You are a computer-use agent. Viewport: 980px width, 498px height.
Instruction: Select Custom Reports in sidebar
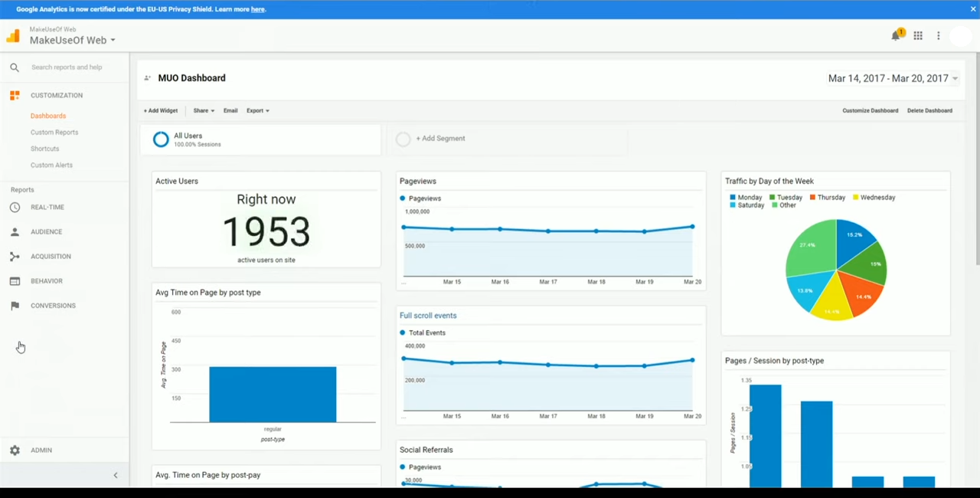pos(54,133)
